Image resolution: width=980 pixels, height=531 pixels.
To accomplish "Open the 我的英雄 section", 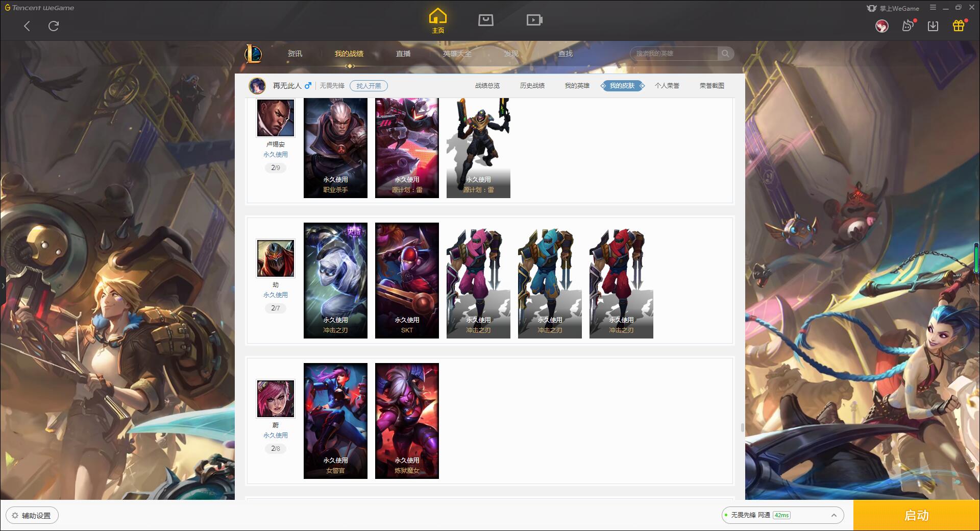I will (577, 86).
